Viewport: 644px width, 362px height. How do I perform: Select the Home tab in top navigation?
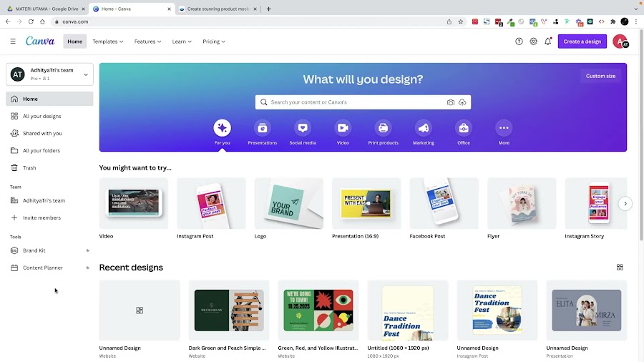(x=74, y=41)
